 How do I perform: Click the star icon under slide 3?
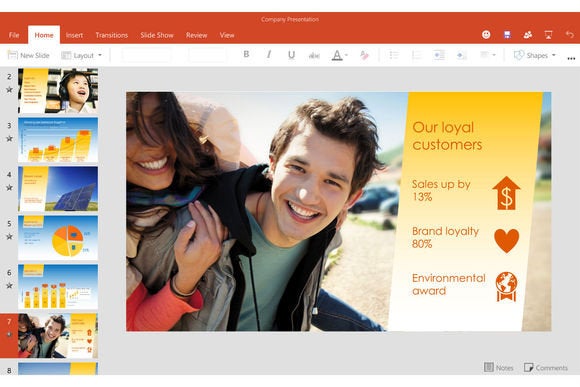pyautogui.click(x=9, y=138)
